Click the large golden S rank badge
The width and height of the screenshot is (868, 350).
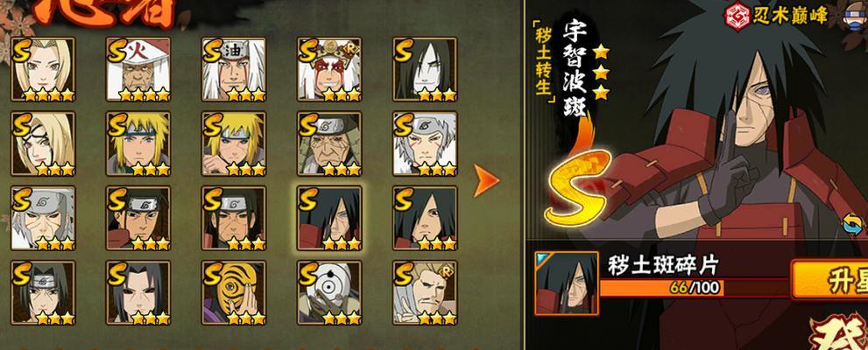576,188
